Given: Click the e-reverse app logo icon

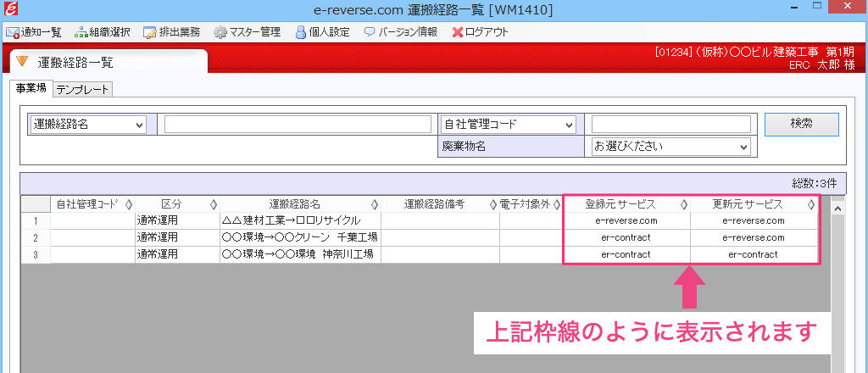Looking at the screenshot, I should 9,9.
